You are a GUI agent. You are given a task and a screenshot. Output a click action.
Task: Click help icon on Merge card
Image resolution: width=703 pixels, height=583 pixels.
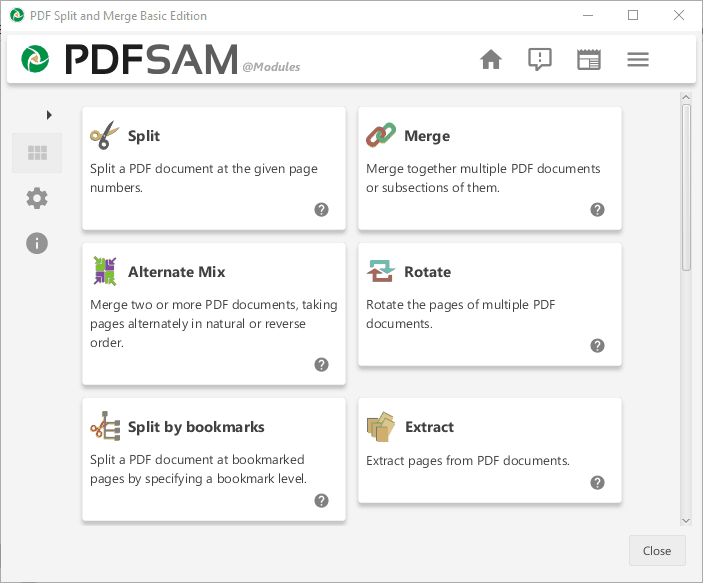click(x=597, y=210)
